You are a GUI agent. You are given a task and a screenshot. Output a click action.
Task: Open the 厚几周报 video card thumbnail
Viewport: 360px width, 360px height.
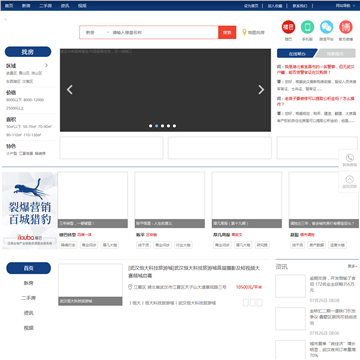[247, 200]
